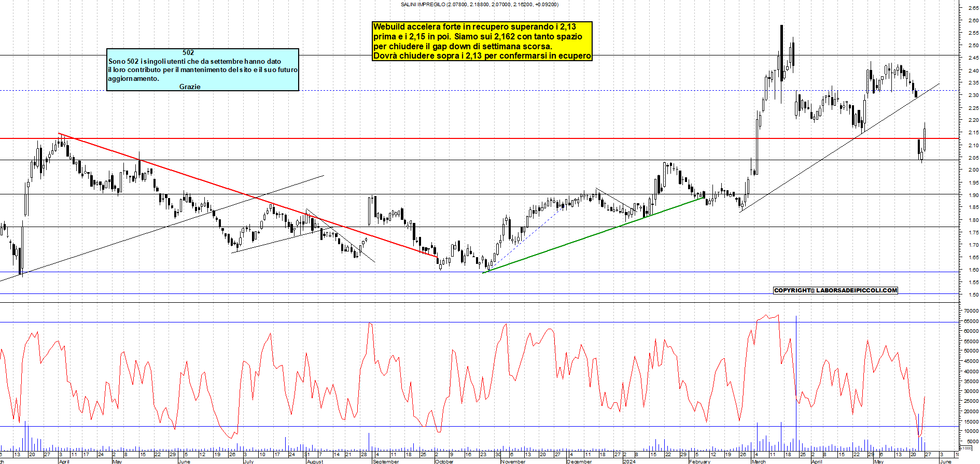
Task: Click the December month label
Action: pyautogui.click(x=579, y=461)
